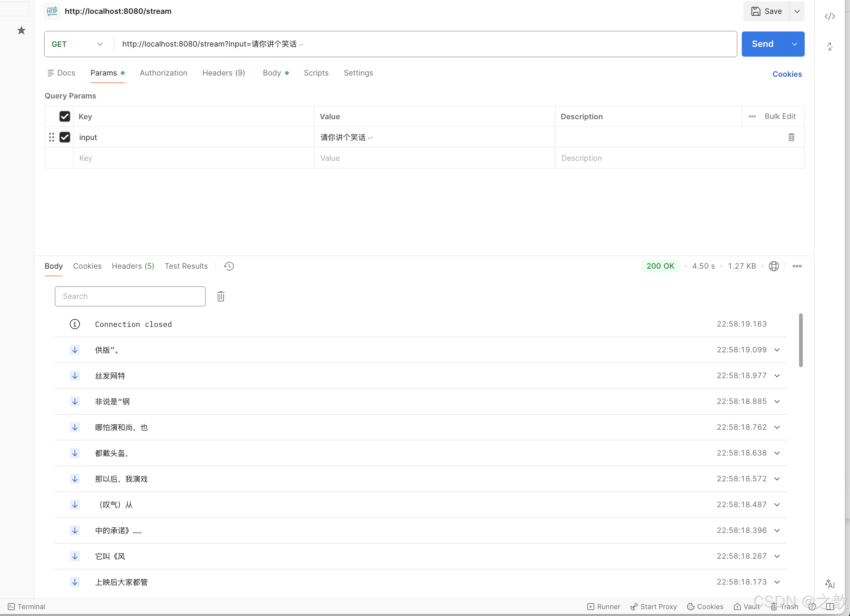This screenshot has width=850, height=616.
Task: Open the Send button dropdown arrow
Action: tap(794, 44)
